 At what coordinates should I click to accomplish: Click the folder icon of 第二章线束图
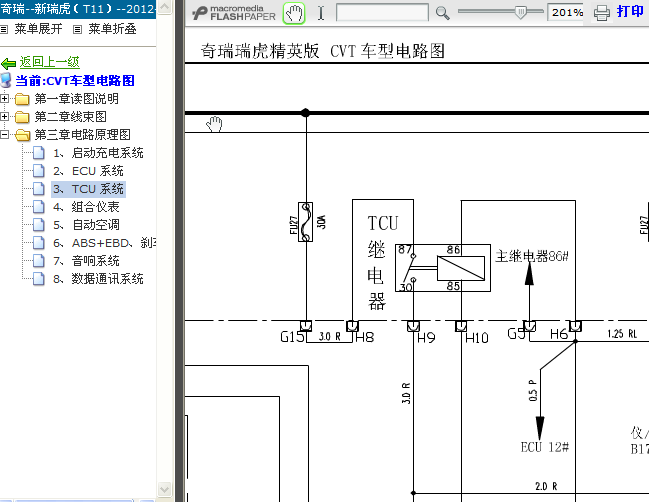[22, 117]
